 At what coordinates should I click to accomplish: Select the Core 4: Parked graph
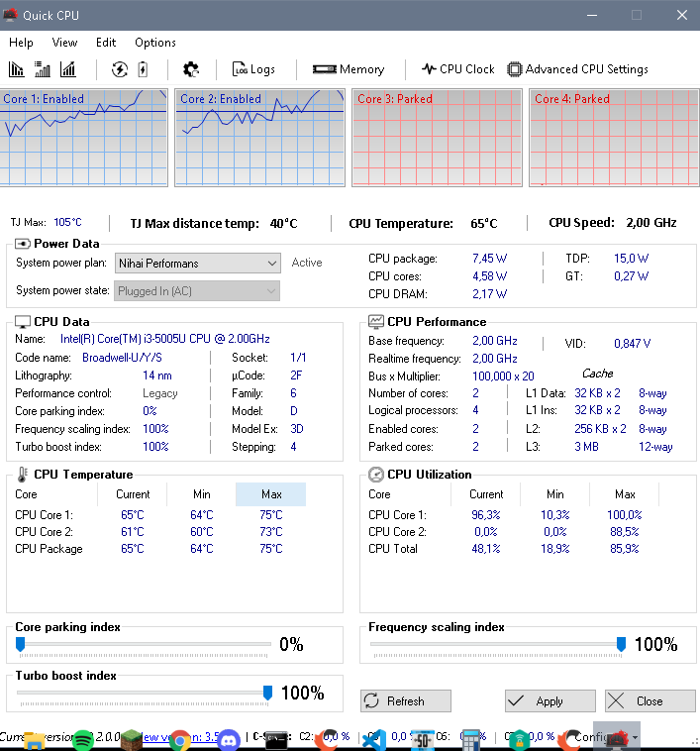(614, 138)
